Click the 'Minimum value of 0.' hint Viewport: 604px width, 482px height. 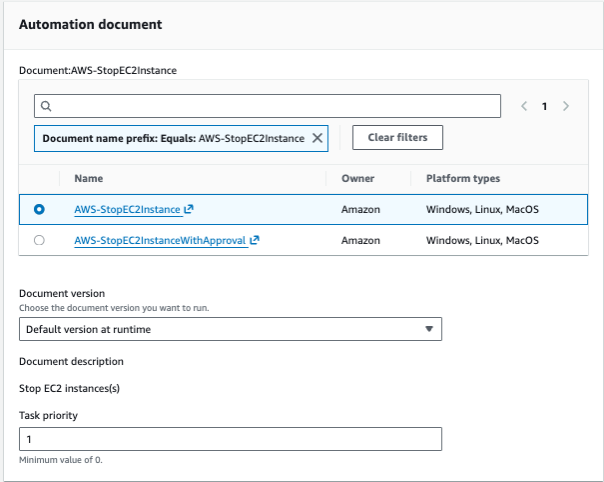pyautogui.click(x=61, y=460)
